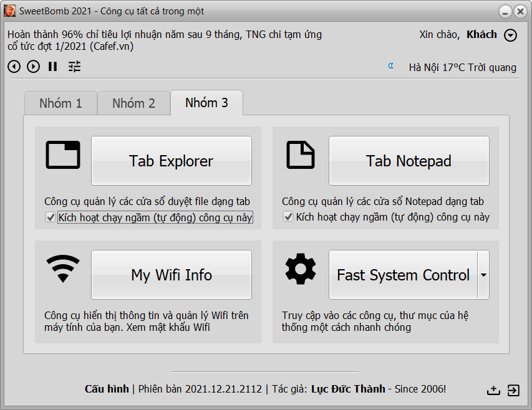Image resolution: width=532 pixels, height=410 pixels.
Task: Click the download/update icon at bottom right
Action: (x=493, y=390)
